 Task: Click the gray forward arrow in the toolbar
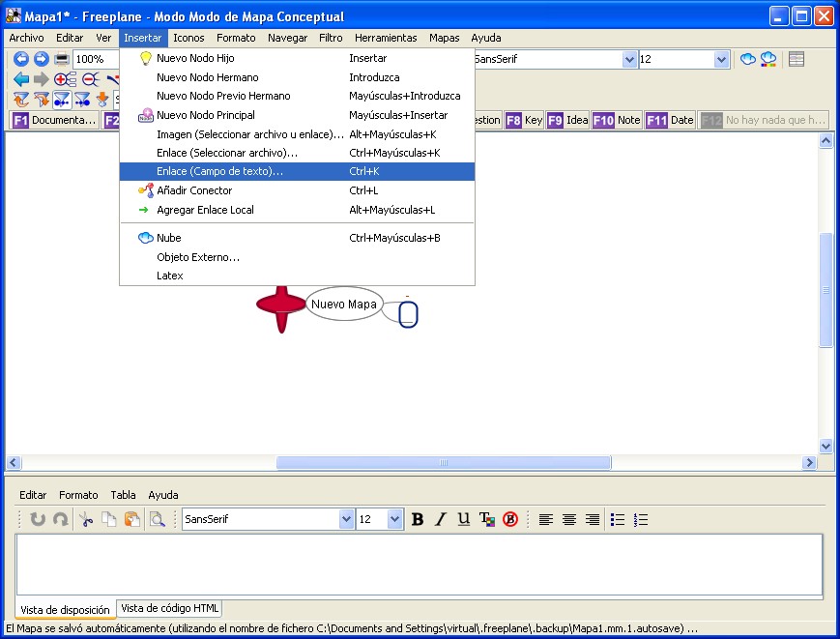(x=42, y=80)
